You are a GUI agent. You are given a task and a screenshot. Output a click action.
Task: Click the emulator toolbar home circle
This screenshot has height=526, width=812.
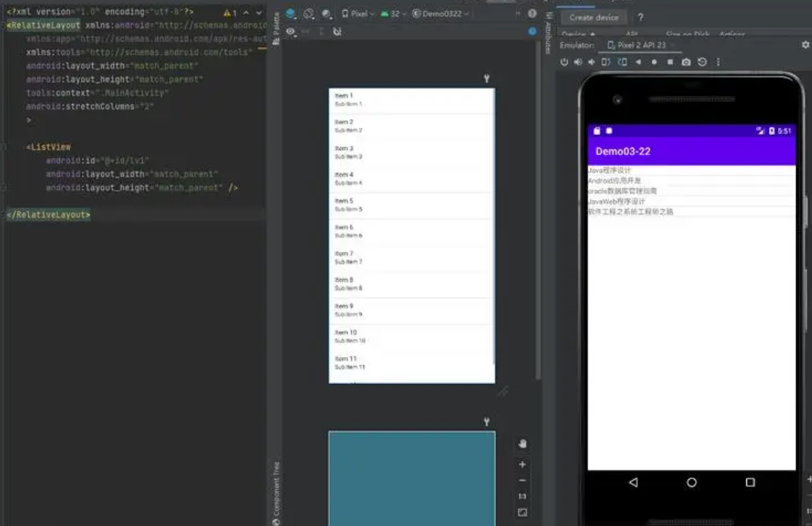pyautogui.click(x=654, y=62)
